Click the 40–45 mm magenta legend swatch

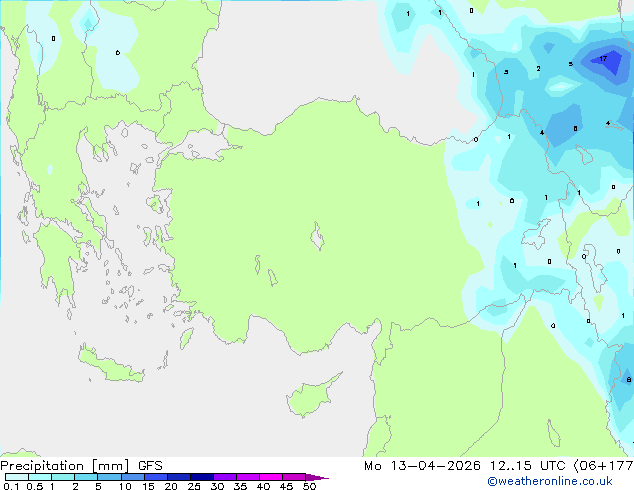271,477
